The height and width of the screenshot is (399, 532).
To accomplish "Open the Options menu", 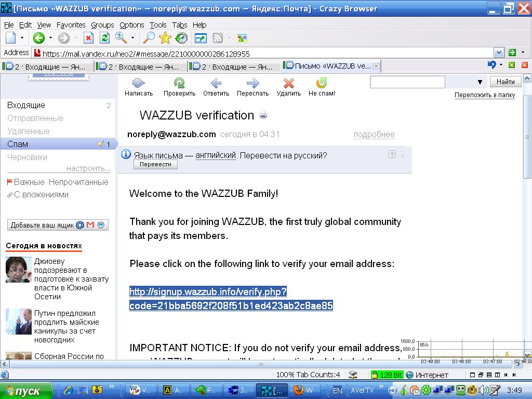I will click(131, 25).
